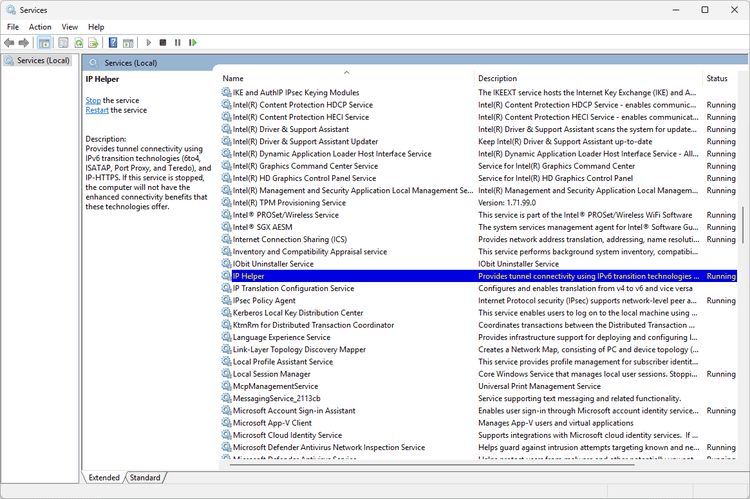Open the Help toolbar icon
Screen dimensions: 750x499
[x=113, y=43]
